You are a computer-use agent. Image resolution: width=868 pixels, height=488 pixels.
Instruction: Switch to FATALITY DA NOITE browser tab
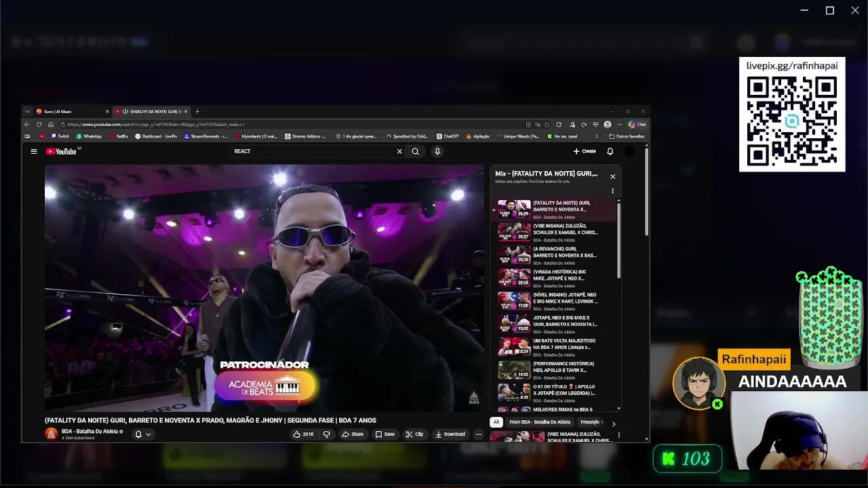tap(152, 111)
